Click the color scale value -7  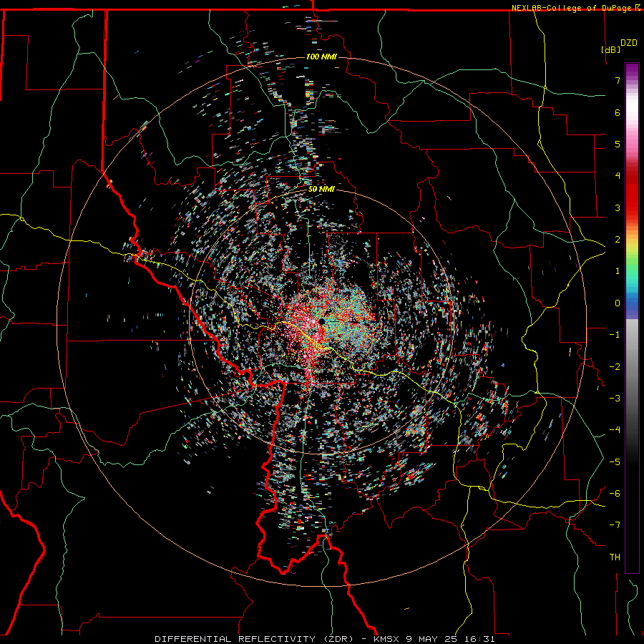[615, 525]
